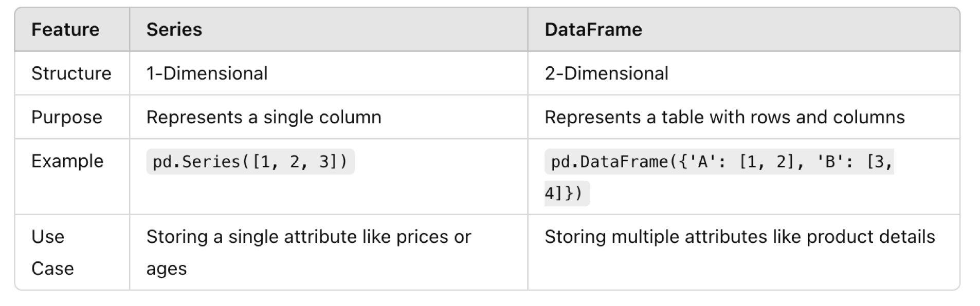Click 'Storing a single attribute like prices or' text
This screenshot has width=980, height=306.
pos(308,237)
